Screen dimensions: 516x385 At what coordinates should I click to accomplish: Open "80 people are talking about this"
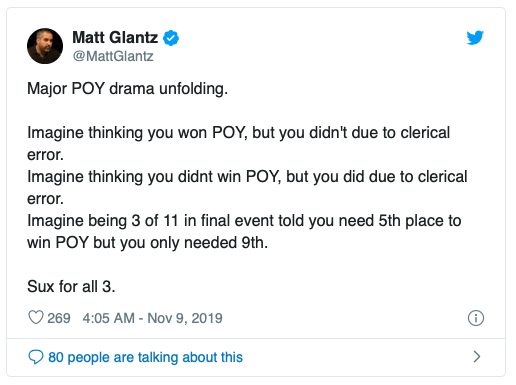[x=145, y=357]
